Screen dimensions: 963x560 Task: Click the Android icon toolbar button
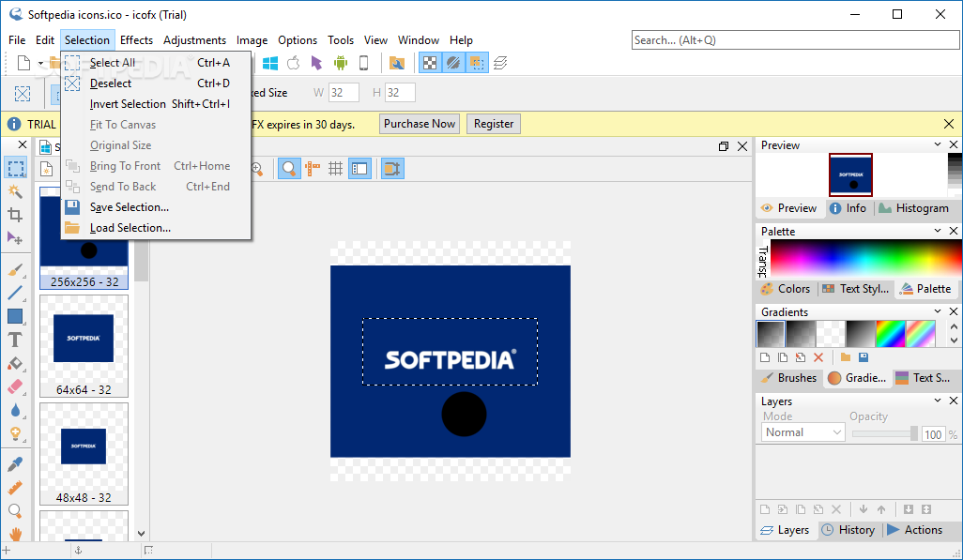pos(341,63)
